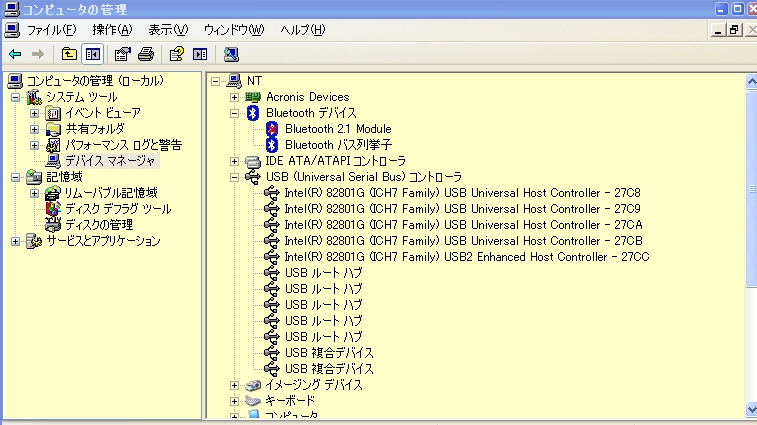Select the USB Universal Host Controller - 27CB
The height and width of the screenshot is (425, 757).
click(463, 241)
